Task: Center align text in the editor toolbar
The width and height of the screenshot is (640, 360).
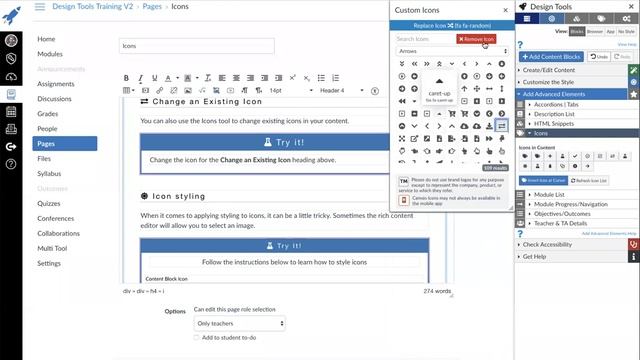Action: coord(236,78)
